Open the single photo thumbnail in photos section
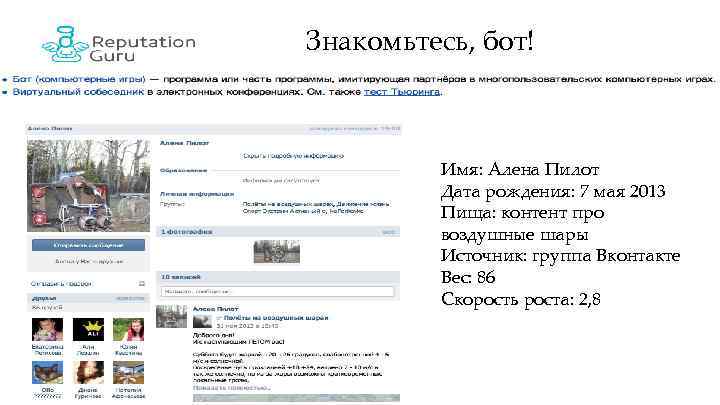This screenshot has height=405, width=720. click(x=276, y=252)
